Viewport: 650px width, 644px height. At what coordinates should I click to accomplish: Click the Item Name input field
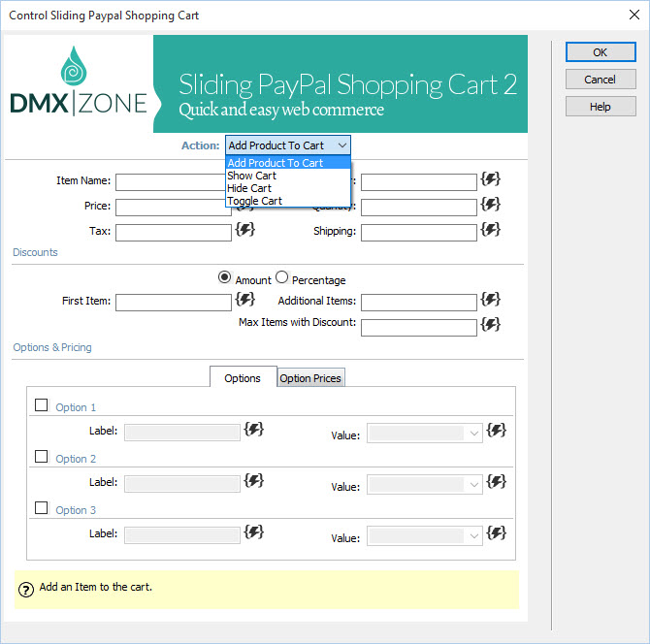tap(171, 182)
